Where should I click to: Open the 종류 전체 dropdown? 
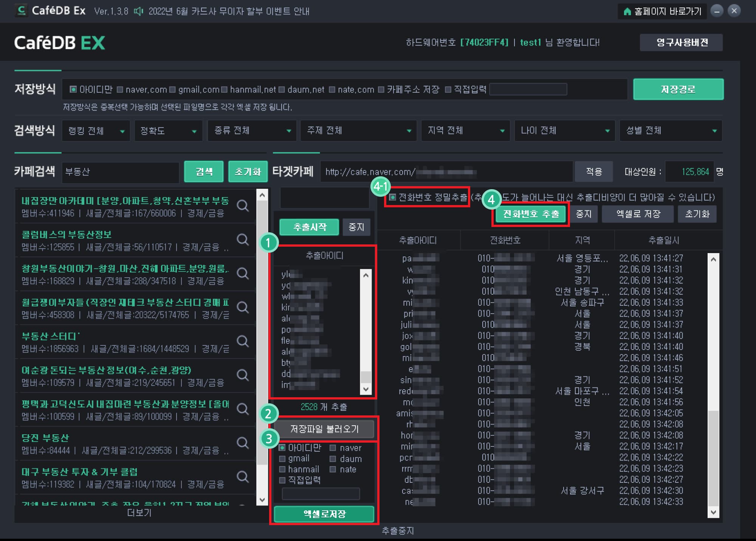[x=252, y=131]
